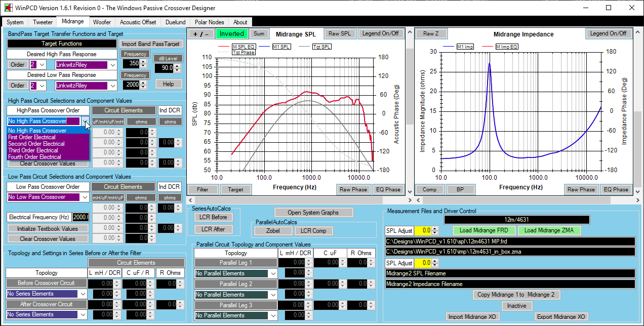Click the high pass frequency field showing 350
Viewport: 644px width, 326px height.
point(131,64)
